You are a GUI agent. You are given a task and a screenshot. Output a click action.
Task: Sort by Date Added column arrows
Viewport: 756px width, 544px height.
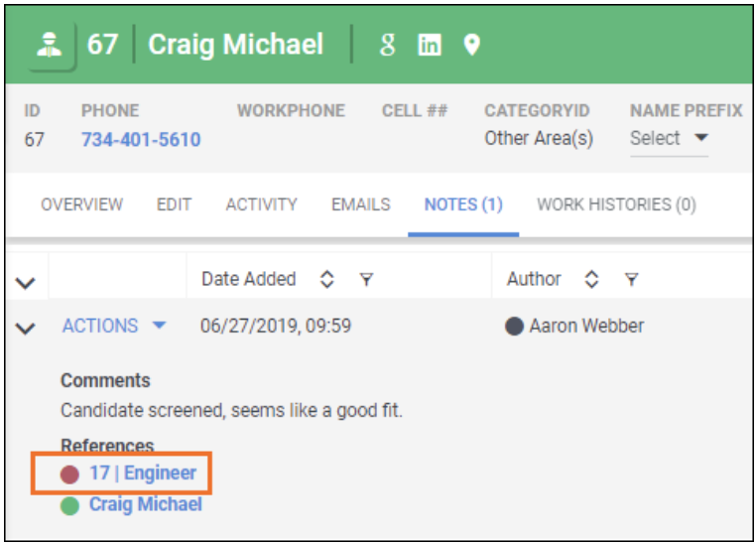(327, 280)
